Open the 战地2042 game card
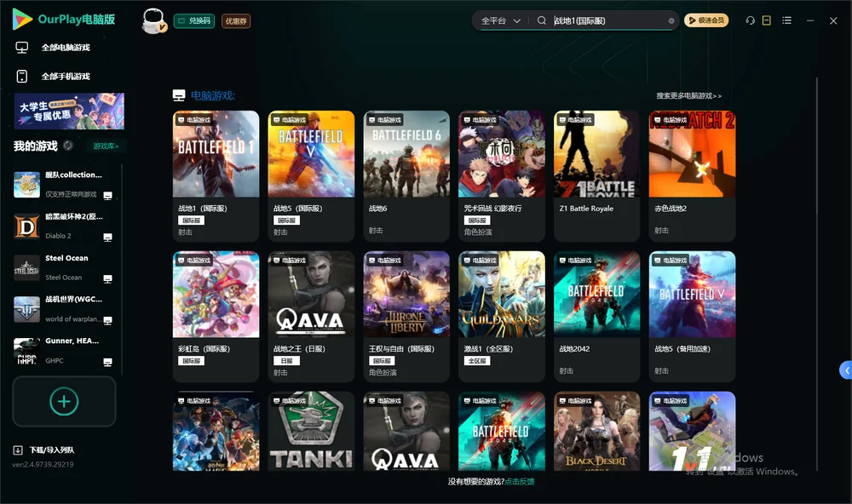Screen dimensions: 852x504 point(596,317)
